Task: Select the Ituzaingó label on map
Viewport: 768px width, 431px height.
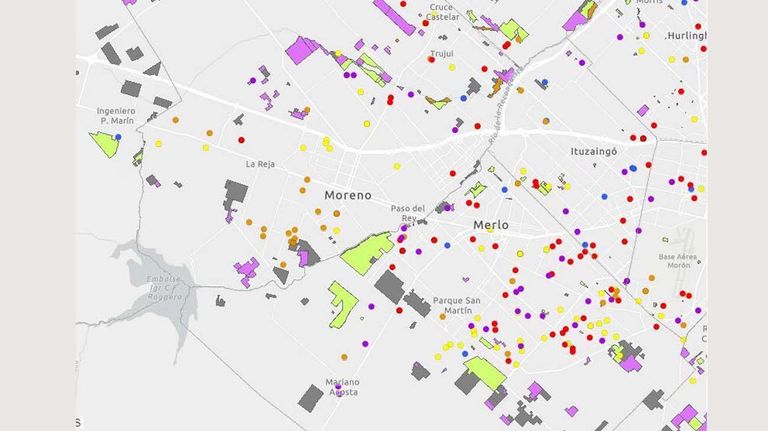Action: (594, 152)
